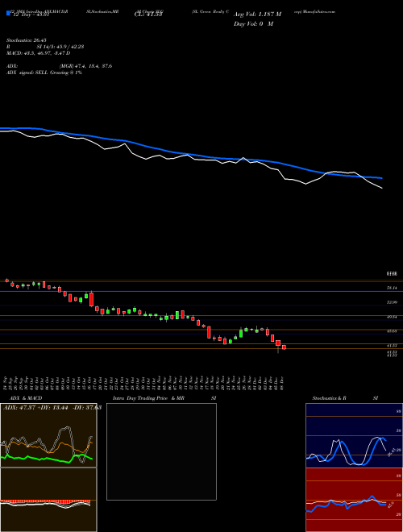Viewport: 403px width, 532px height.
Task: Click the first candlestick dated 24 Sep
Action: point(6,281)
